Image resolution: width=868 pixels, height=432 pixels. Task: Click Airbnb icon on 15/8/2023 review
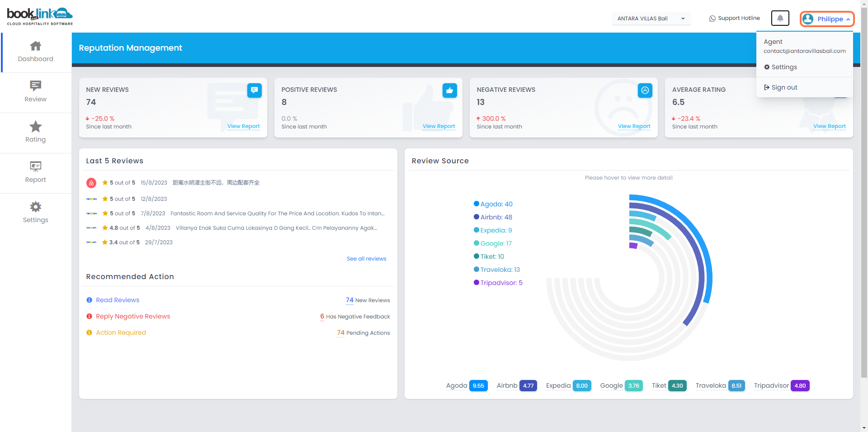click(91, 183)
